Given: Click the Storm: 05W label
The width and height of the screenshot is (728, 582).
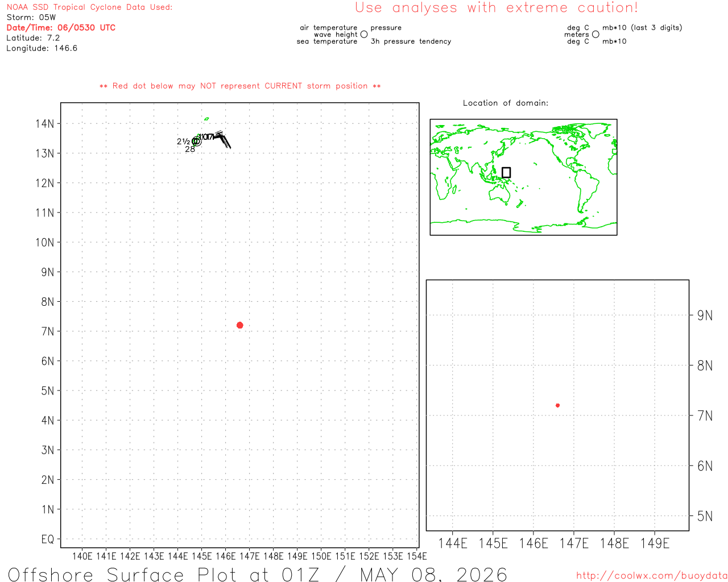Looking at the screenshot, I should pos(31,18).
